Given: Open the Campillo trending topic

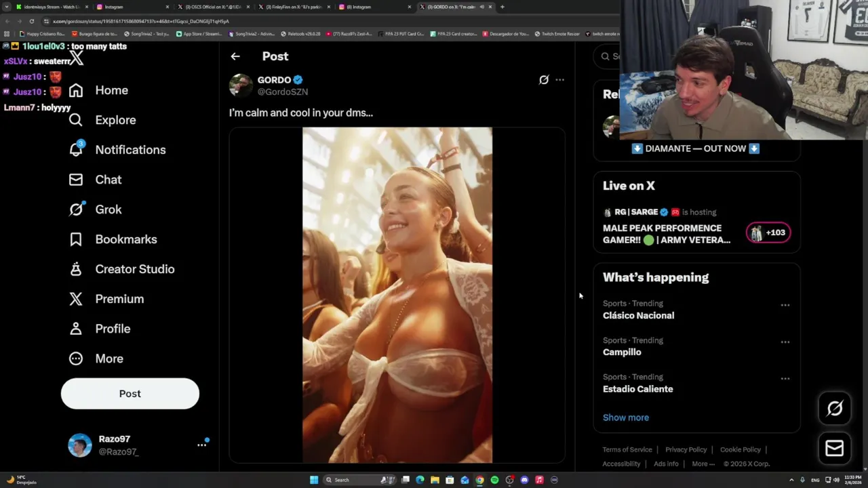Looking at the screenshot, I should coord(622,352).
